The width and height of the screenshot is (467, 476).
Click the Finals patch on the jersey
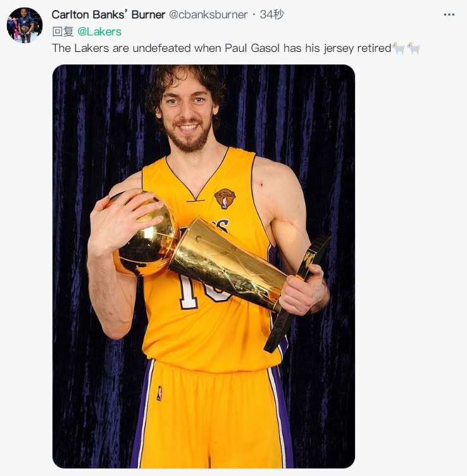click(x=225, y=199)
